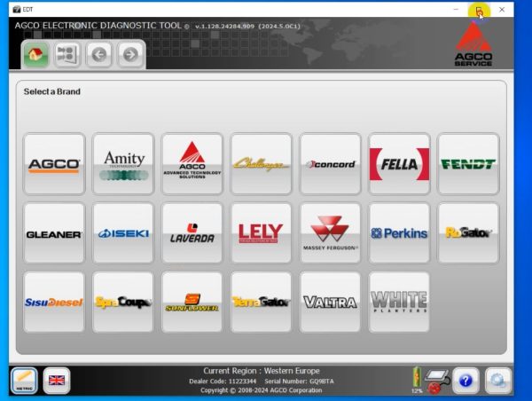Select the Valtra brand tile
The width and height of the screenshot is (532, 401).
(330, 302)
